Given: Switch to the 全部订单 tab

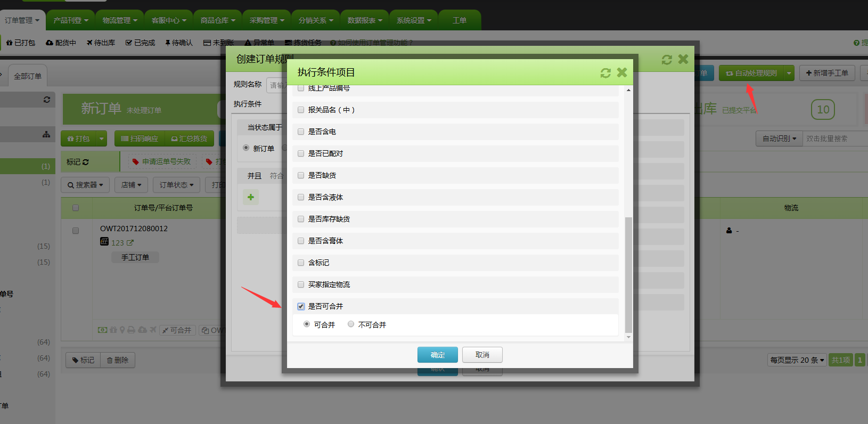Looking at the screenshot, I should pos(28,76).
